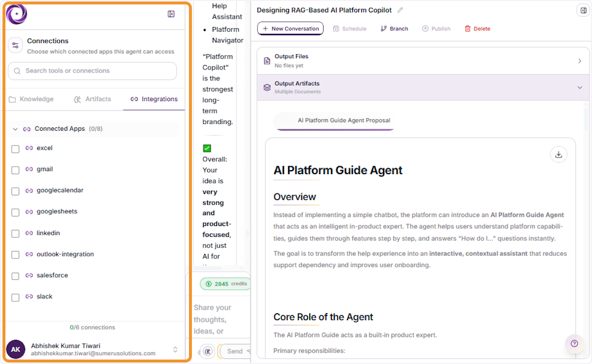Image resolution: width=592 pixels, height=364 pixels.
Task: Check the gmail connection checkbox
Action: tap(15, 170)
